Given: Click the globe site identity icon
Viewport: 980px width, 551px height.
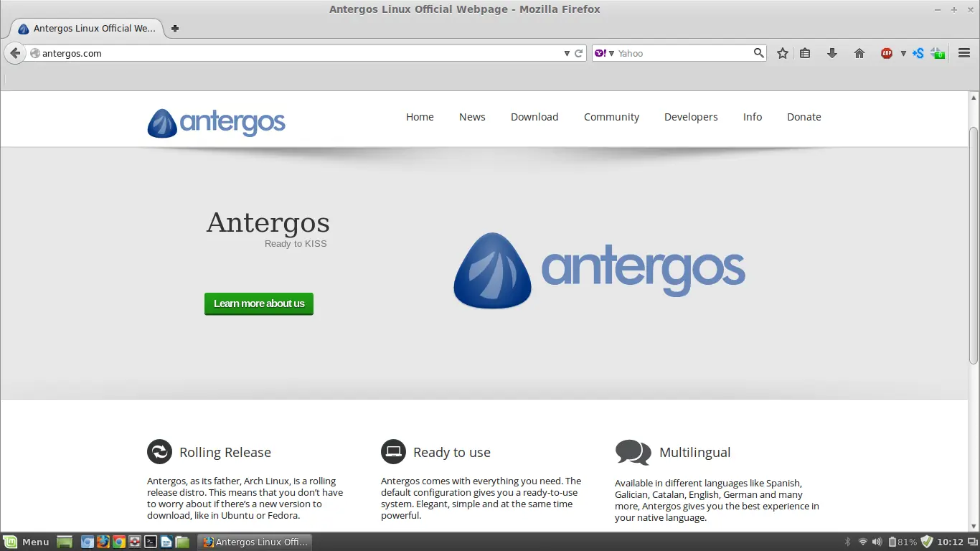Looking at the screenshot, I should [34, 53].
